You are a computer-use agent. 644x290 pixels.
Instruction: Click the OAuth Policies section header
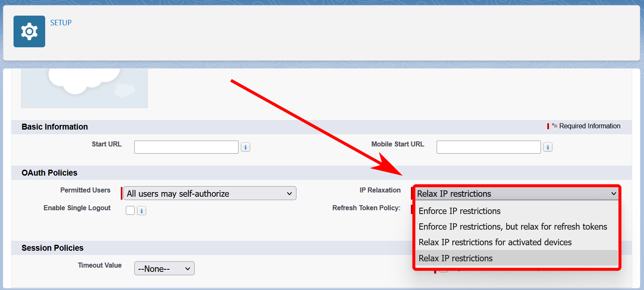(x=49, y=173)
